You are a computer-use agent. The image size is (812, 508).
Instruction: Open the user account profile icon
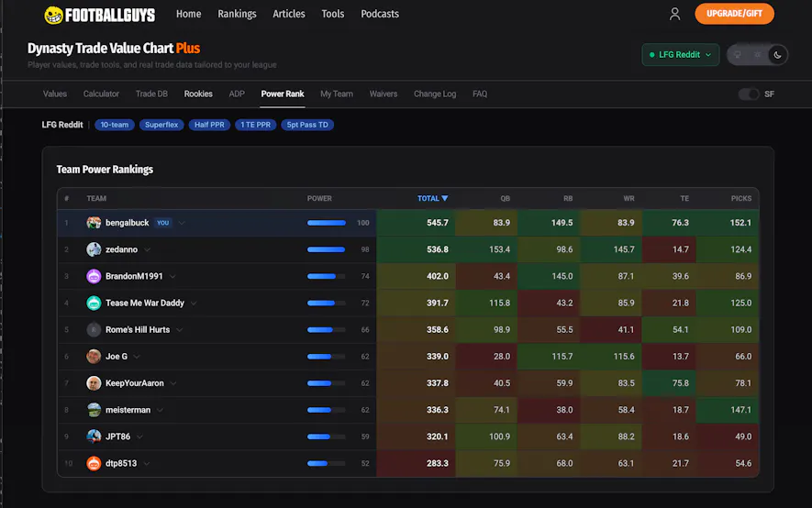coord(674,14)
